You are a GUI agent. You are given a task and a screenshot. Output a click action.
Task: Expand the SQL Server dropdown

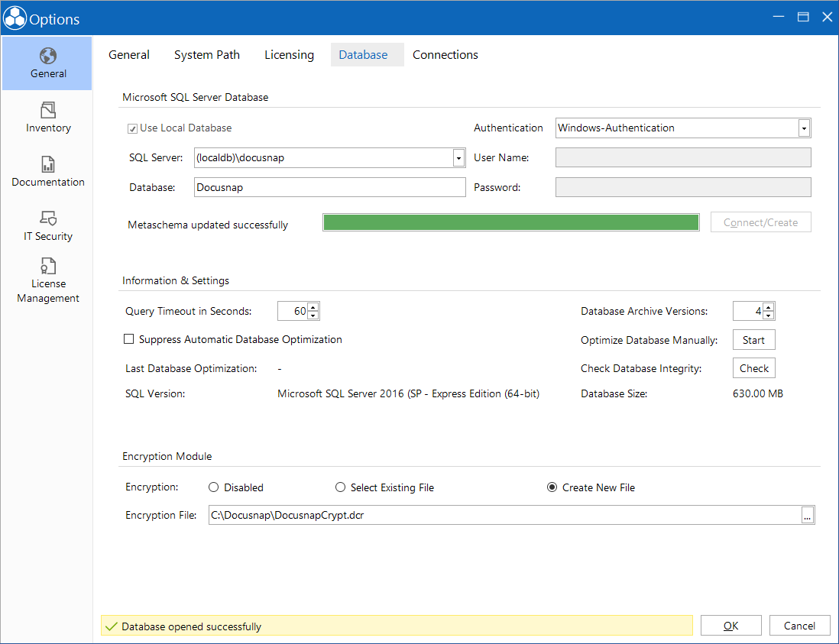pos(458,158)
